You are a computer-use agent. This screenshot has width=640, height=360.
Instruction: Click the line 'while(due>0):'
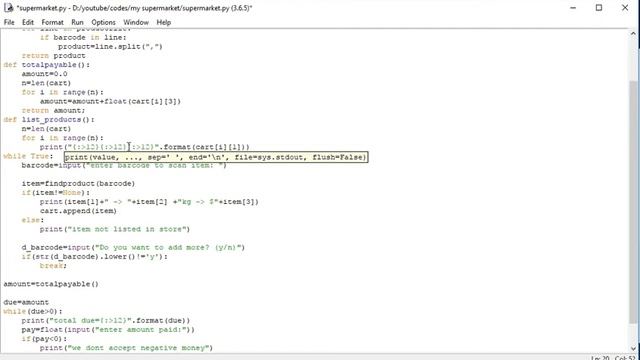33,311
